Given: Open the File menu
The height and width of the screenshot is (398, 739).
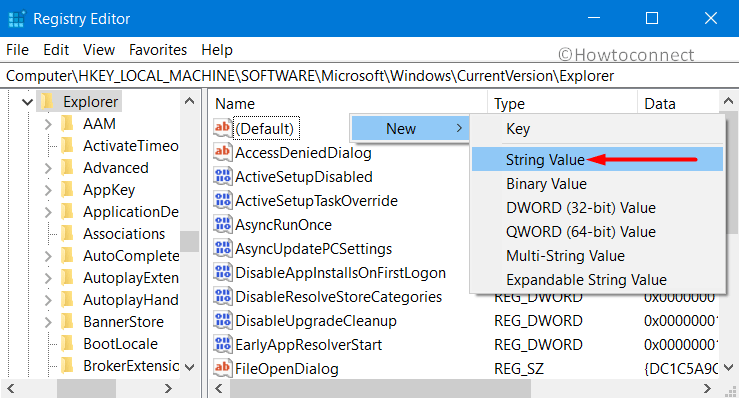Looking at the screenshot, I should (x=17, y=50).
